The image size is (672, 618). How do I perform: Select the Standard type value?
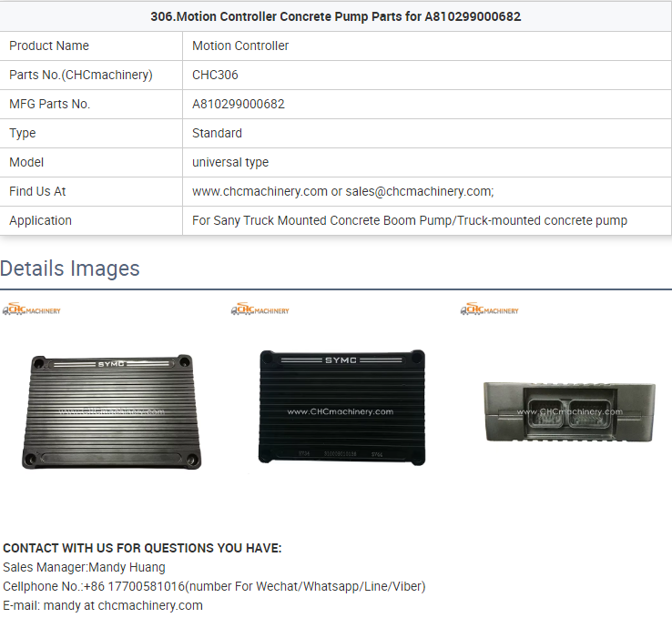pos(217,133)
